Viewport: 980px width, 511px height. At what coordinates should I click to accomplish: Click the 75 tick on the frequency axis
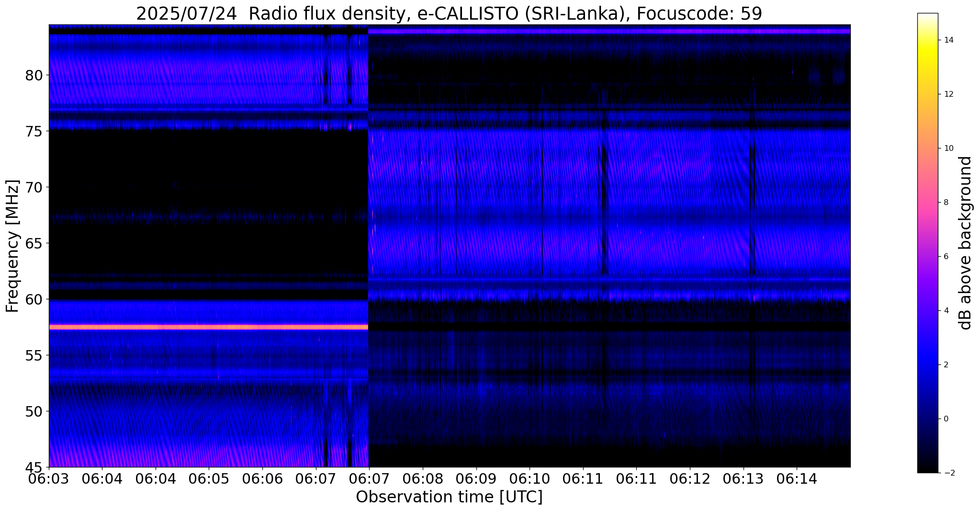(34, 131)
